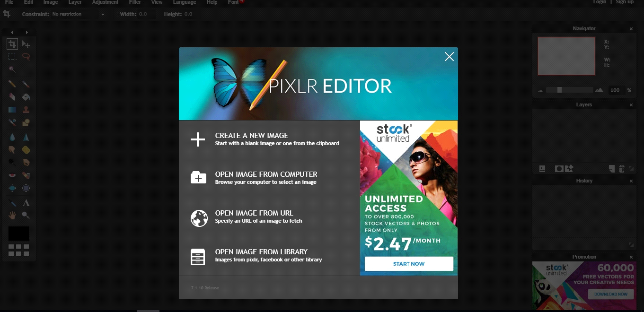This screenshot has height=312, width=644.
Task: Open the Constraint dropdown
Action: tap(79, 14)
